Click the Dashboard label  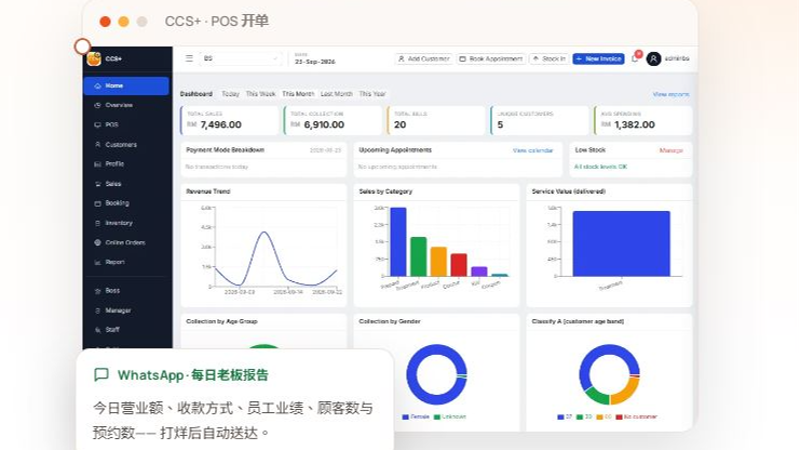pyautogui.click(x=196, y=94)
